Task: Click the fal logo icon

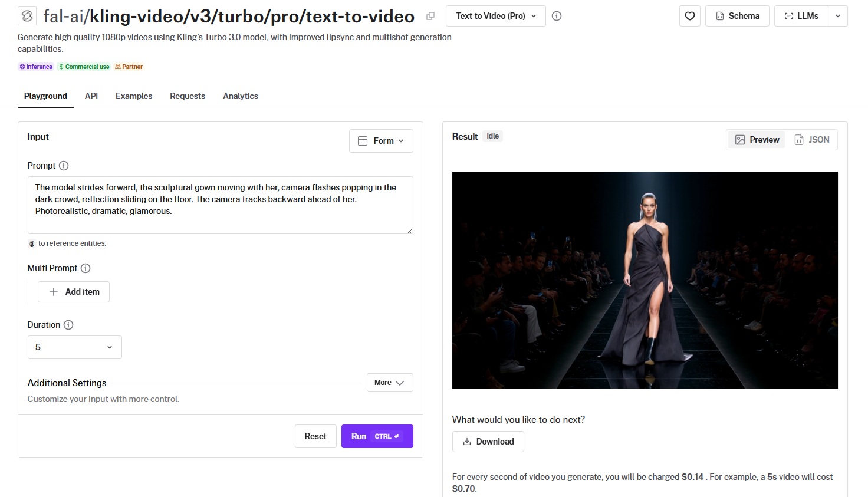Action: click(27, 16)
